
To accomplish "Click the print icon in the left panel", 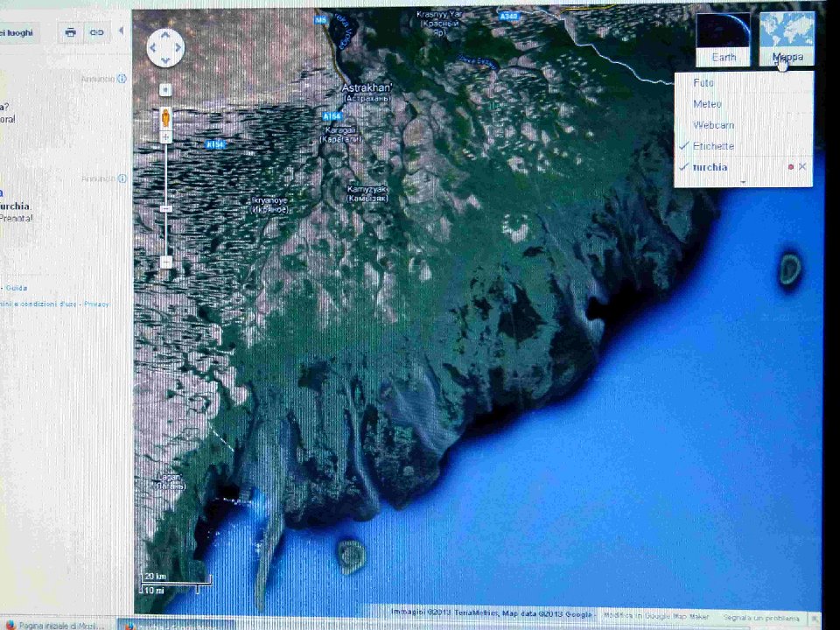I will point(70,32).
